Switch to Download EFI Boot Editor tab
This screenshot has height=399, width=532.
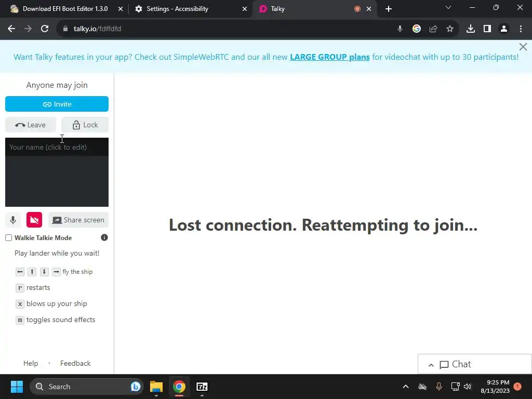64,9
